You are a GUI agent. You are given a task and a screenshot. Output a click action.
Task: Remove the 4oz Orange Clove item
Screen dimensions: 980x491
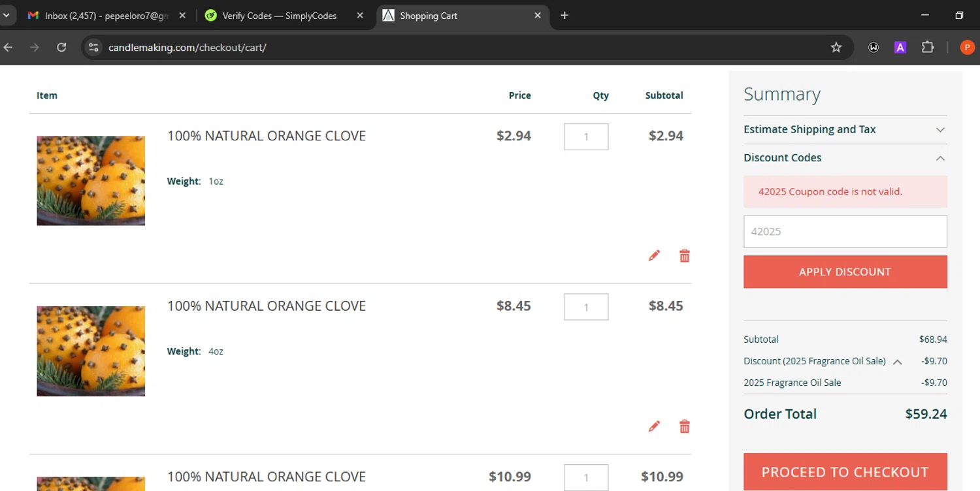pyautogui.click(x=685, y=426)
